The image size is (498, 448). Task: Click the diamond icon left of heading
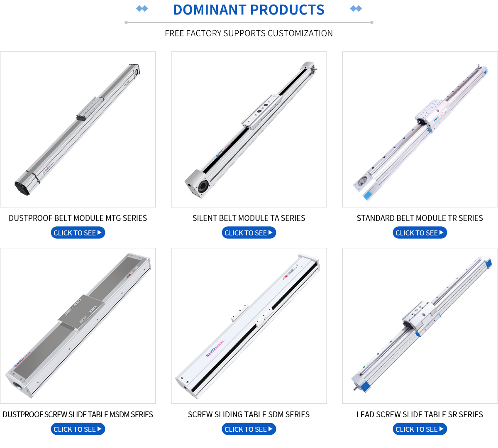click(142, 8)
